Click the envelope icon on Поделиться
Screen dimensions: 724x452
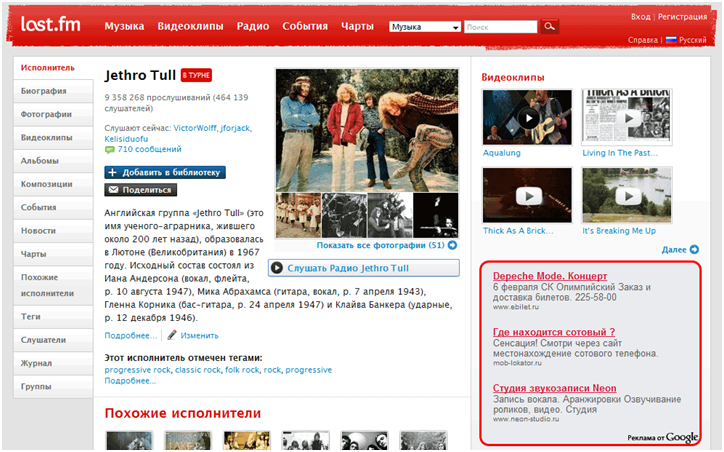coord(113,190)
